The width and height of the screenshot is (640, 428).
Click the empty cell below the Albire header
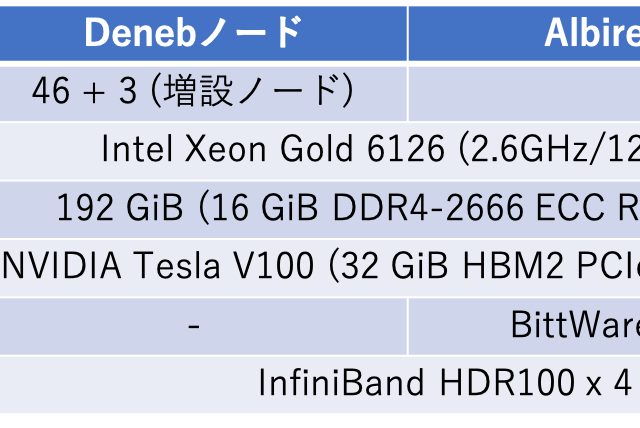pos(523,91)
